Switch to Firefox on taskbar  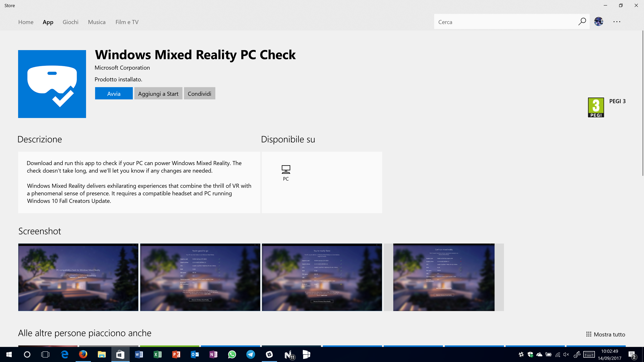coord(83,354)
